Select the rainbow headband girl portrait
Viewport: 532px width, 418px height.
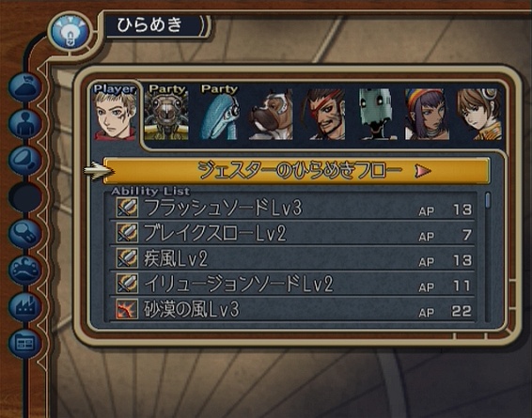[428, 115]
